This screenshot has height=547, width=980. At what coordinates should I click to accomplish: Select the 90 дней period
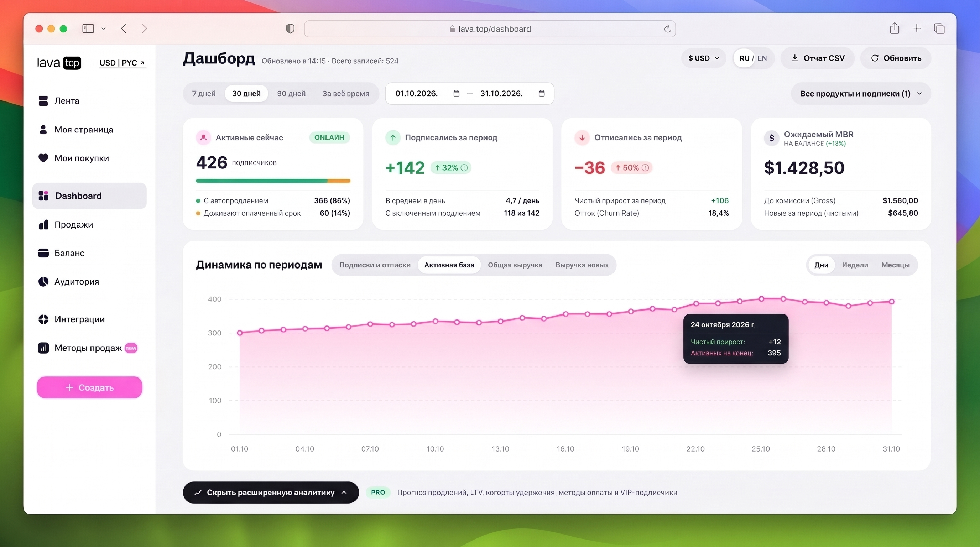click(291, 94)
